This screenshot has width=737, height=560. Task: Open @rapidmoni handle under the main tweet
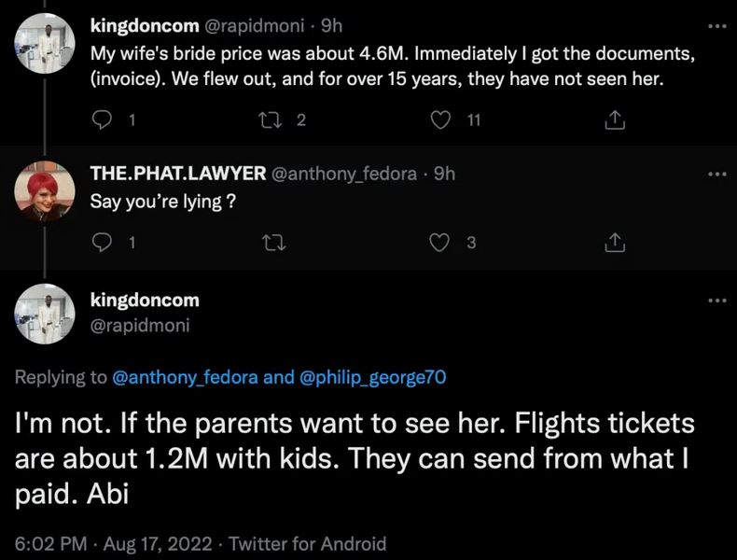[140, 326]
